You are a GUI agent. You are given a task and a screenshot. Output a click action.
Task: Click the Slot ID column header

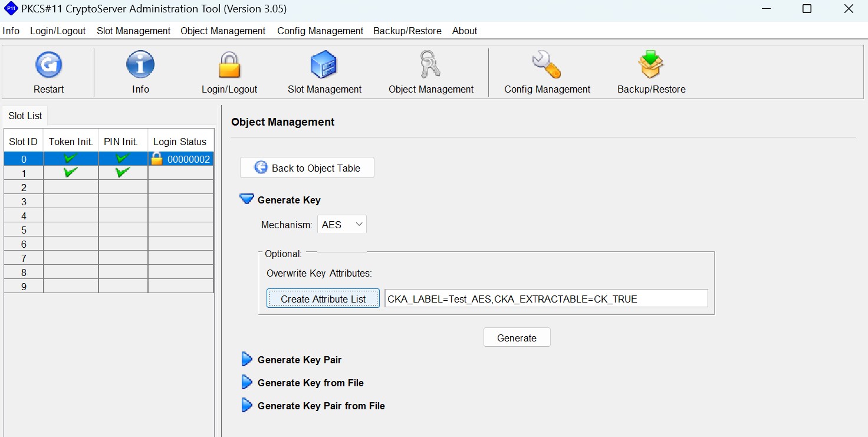pos(24,142)
